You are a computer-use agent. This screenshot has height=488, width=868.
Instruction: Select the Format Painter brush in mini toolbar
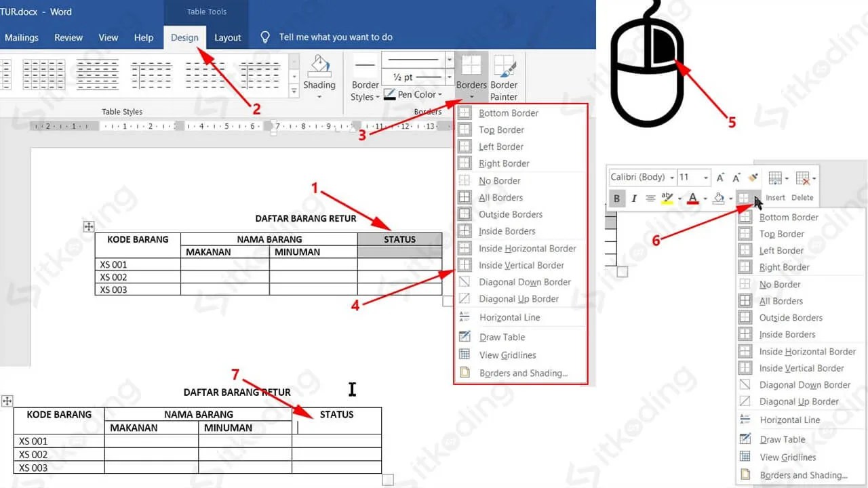753,178
